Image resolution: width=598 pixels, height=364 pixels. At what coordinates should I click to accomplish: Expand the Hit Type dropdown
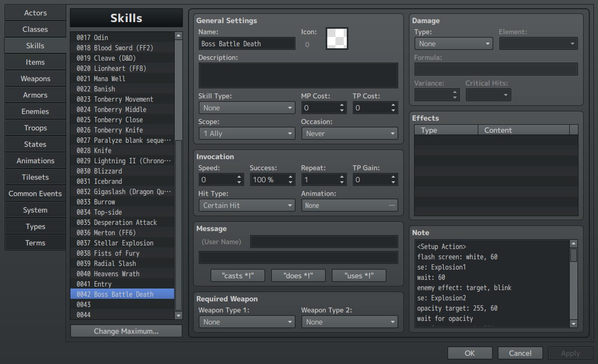[x=247, y=205]
